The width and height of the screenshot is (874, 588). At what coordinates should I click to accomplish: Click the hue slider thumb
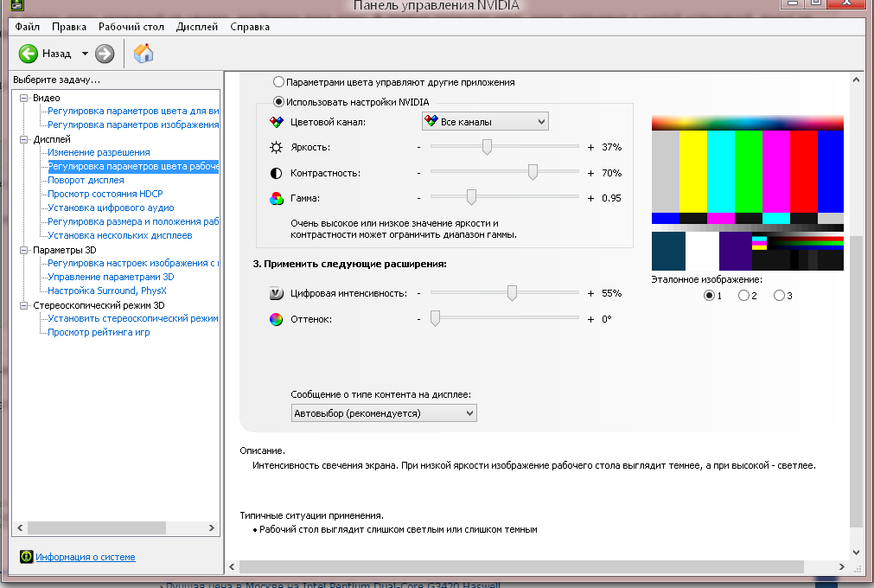436,318
